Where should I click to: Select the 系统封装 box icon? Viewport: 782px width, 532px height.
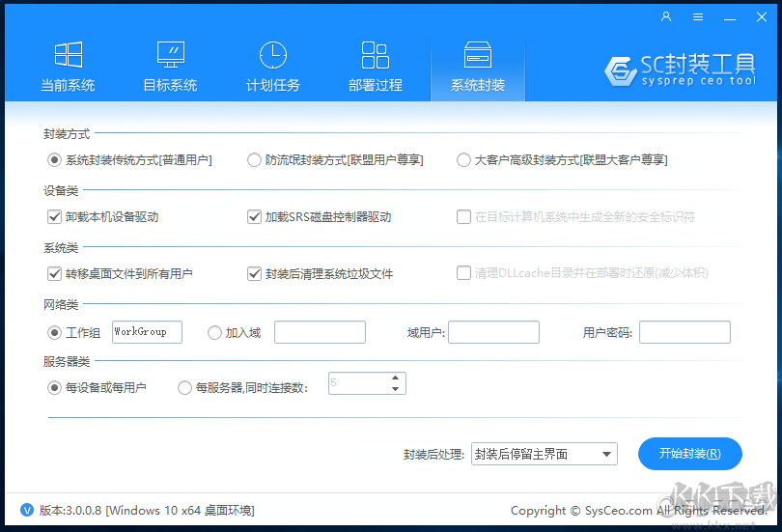(478, 54)
